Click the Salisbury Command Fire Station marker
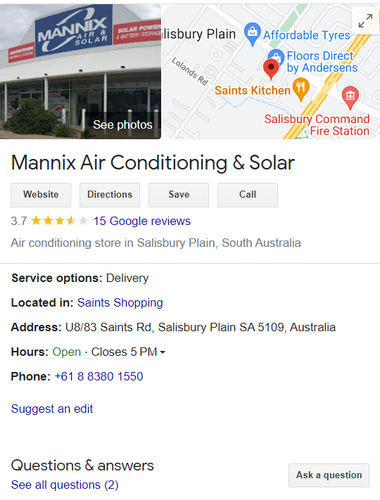The height and width of the screenshot is (500, 380). 350,97
